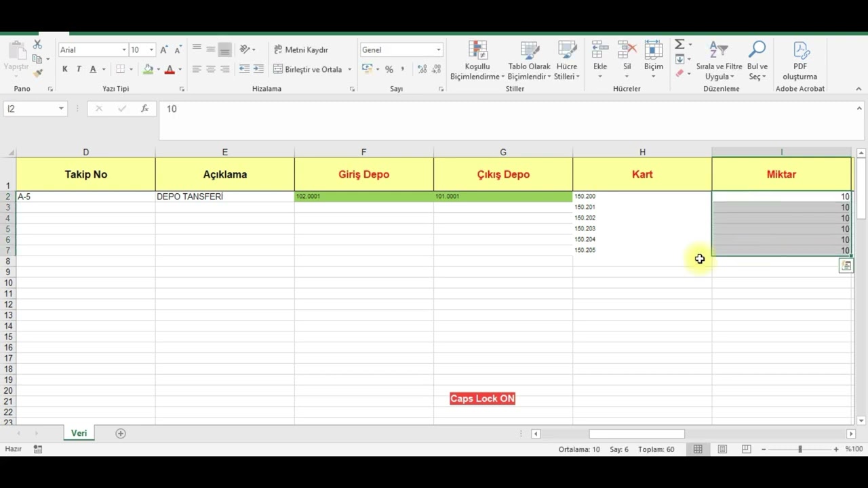Open the font size dropdown
The height and width of the screenshot is (488, 868).
point(151,49)
